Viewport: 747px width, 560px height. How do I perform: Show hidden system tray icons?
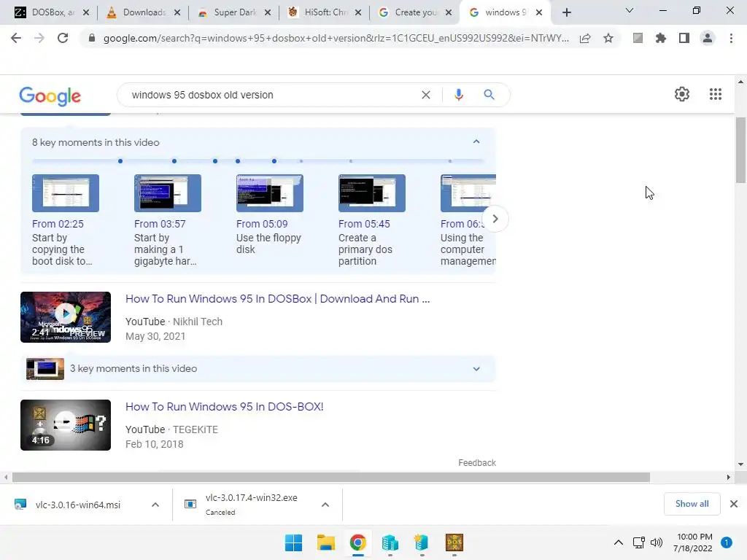pyautogui.click(x=619, y=542)
